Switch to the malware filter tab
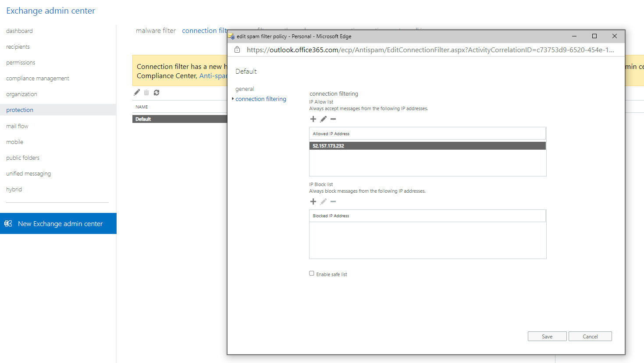 pyautogui.click(x=156, y=31)
